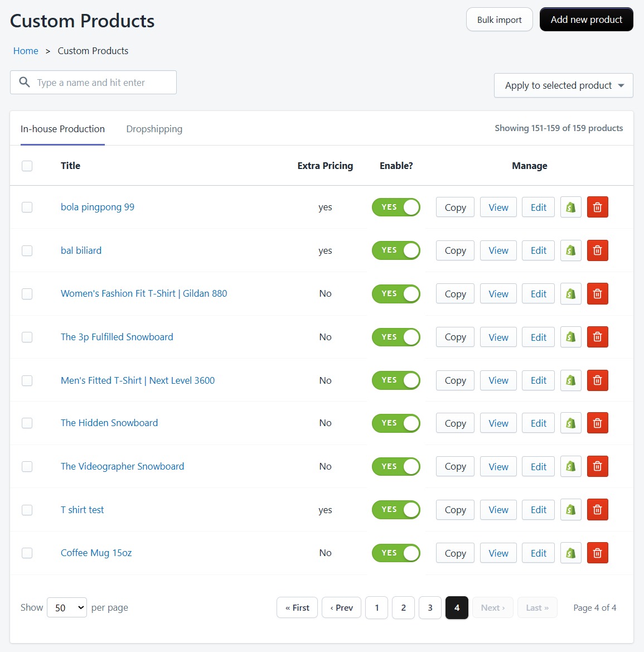This screenshot has height=652, width=644.
Task: Open the Shopify icon for bola pingpong 99
Action: pyautogui.click(x=570, y=207)
